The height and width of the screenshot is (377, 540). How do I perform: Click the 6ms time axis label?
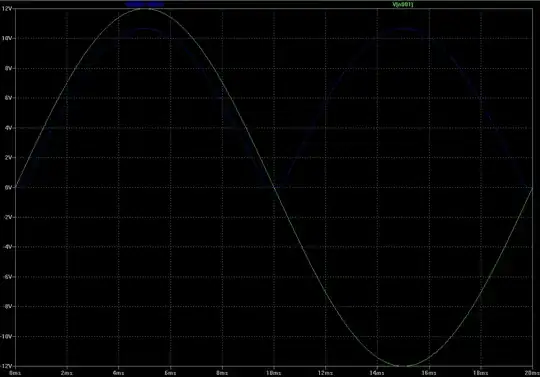tap(170, 373)
